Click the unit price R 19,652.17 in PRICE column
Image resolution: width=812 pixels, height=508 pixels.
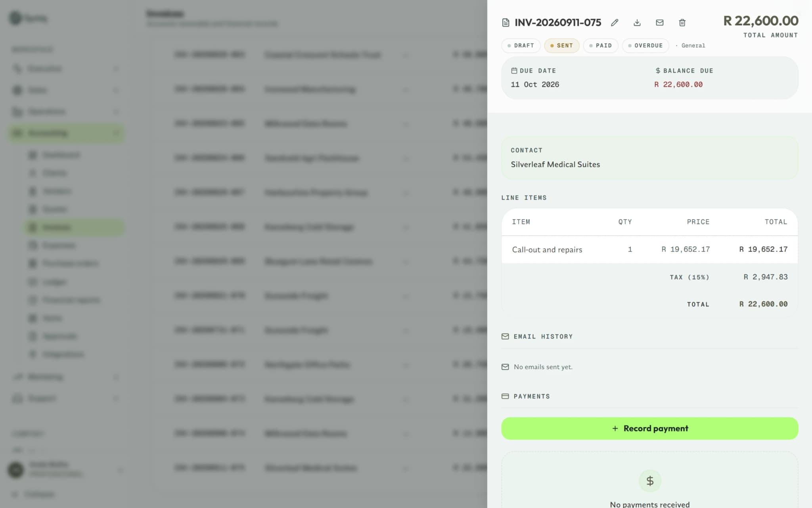[x=686, y=249]
